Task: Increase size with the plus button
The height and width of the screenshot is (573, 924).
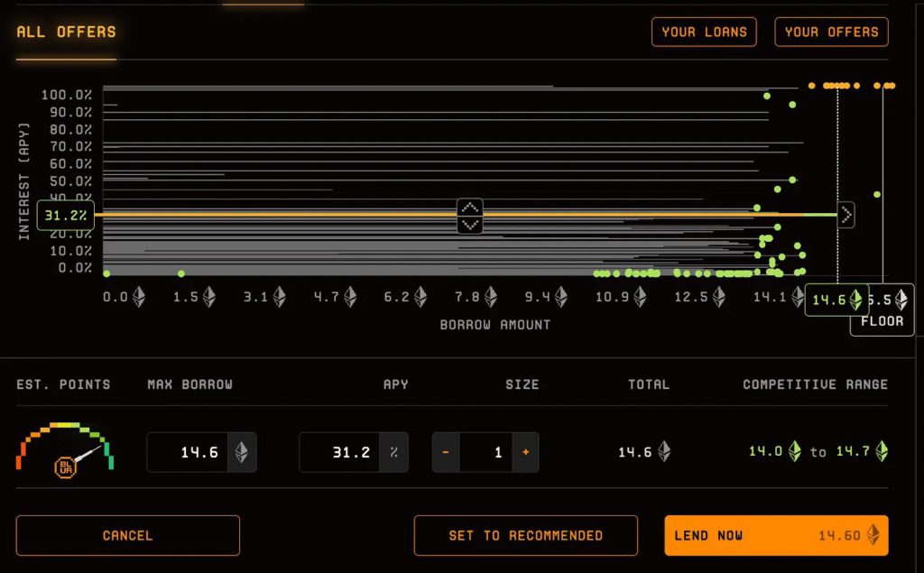Action: (525, 452)
